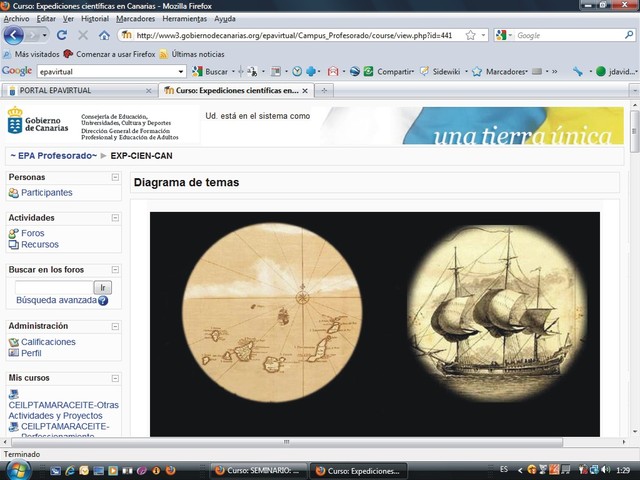Viewport: 640px width, 480px height.
Task: Click the Canary Islands map image
Action: (272, 313)
